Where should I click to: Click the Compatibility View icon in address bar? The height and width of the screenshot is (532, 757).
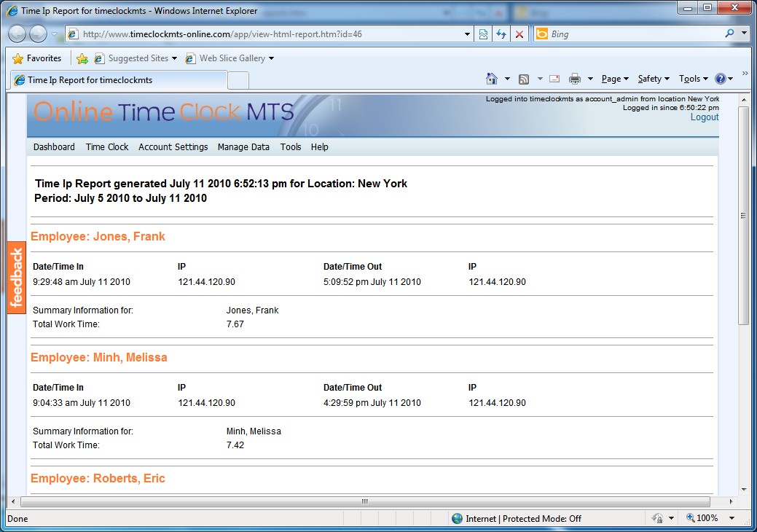pyautogui.click(x=483, y=34)
